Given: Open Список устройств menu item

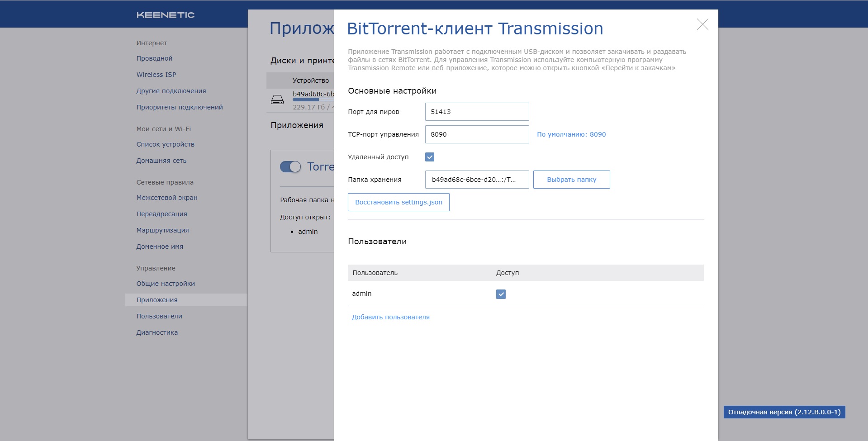Looking at the screenshot, I should [x=165, y=144].
